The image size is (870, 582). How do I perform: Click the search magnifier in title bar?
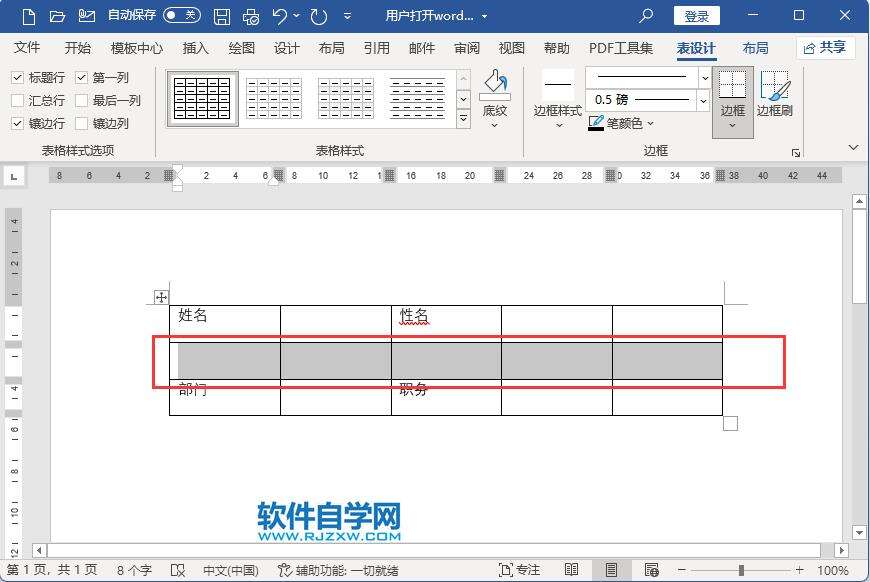point(646,16)
